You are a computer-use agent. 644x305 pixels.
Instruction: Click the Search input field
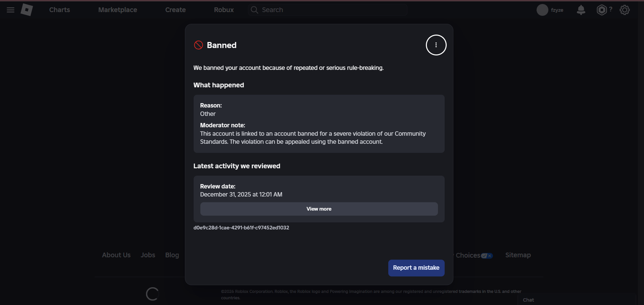coord(328,10)
